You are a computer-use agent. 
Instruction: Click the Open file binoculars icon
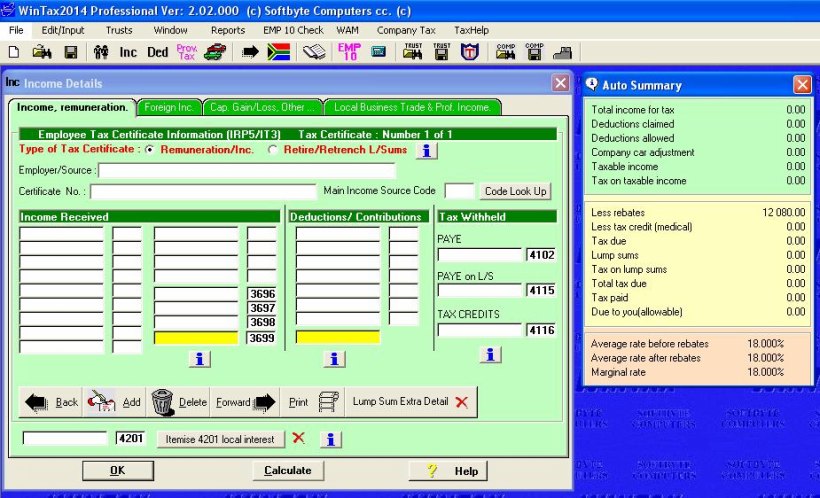[x=42, y=52]
